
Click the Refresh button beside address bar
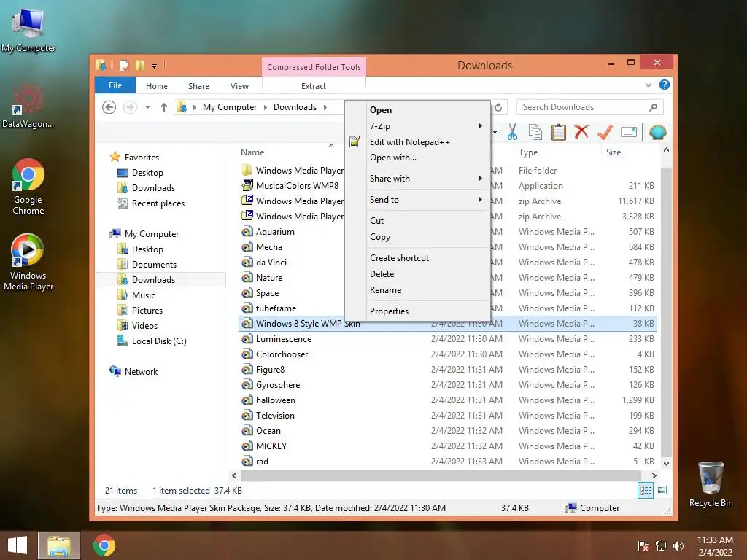pos(498,107)
